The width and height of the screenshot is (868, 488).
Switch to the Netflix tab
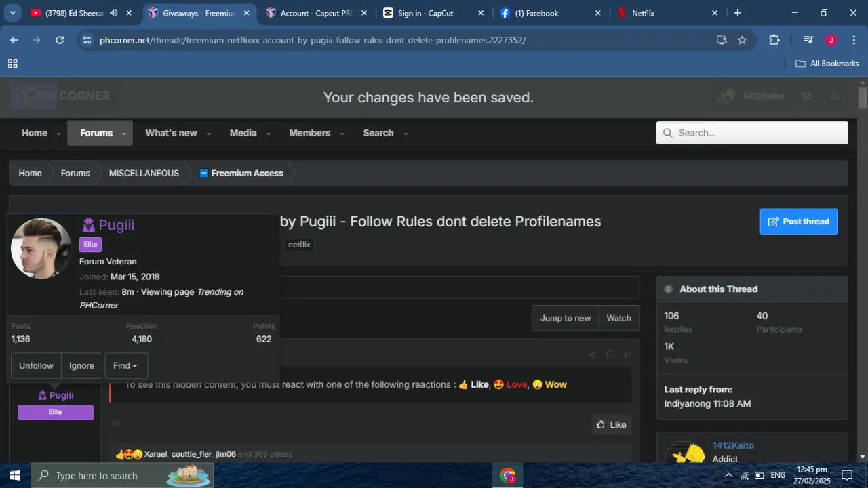point(667,13)
